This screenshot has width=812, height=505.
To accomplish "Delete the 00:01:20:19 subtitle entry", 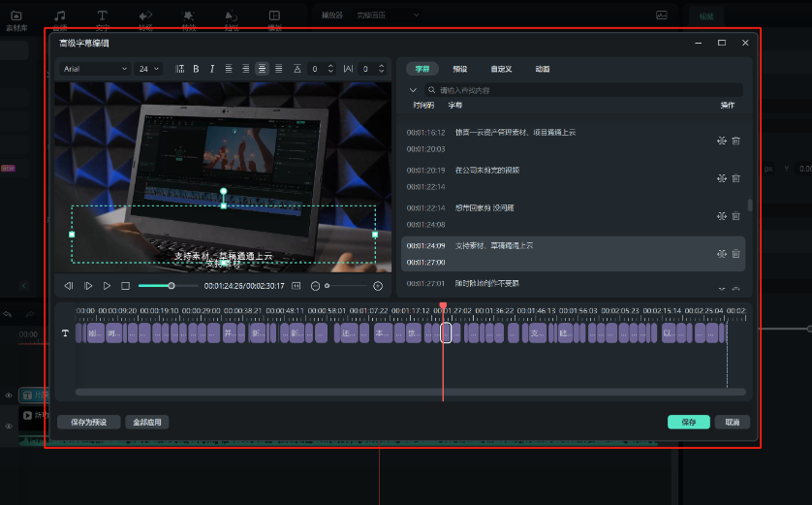I will point(736,178).
